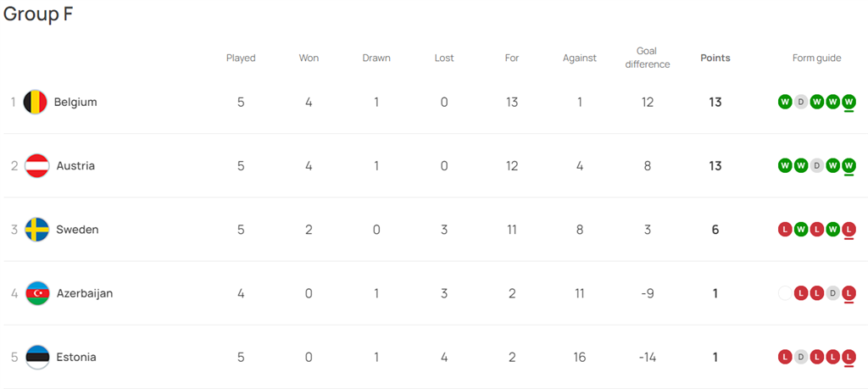Viewport: 868px width, 389px height.
Task: Click Azerbaijan's grey draw form badge
Action: [x=832, y=293]
